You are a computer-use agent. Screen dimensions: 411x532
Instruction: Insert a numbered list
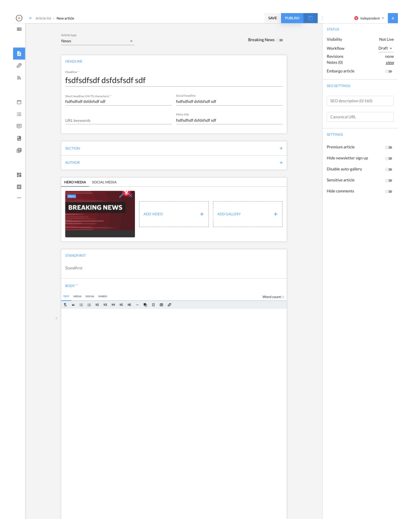89,305
